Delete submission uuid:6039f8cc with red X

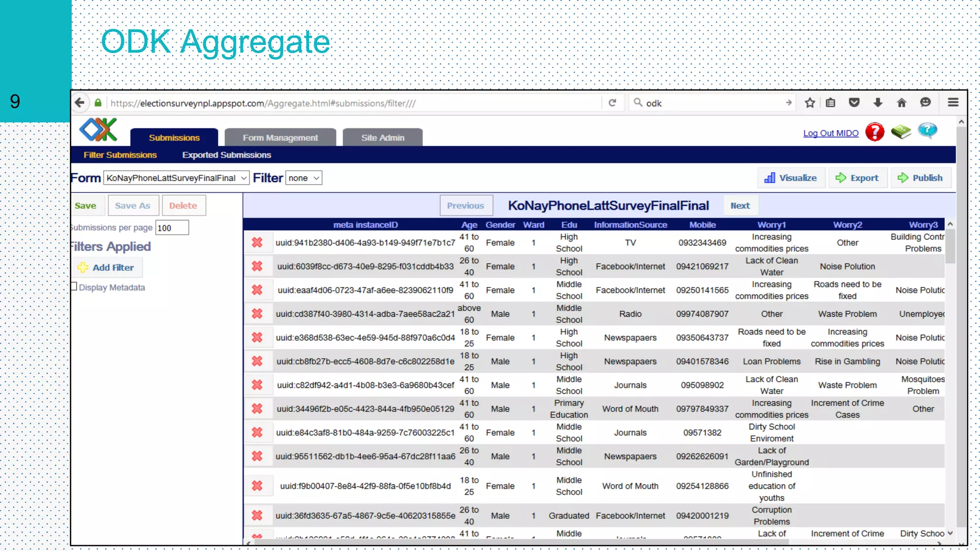(257, 266)
